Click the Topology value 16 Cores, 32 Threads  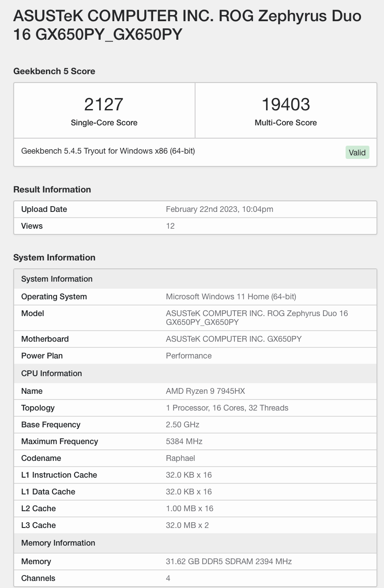click(x=227, y=408)
